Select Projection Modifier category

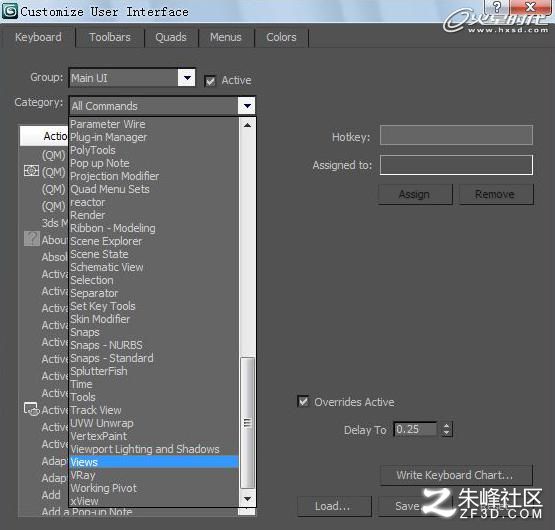click(x=154, y=176)
